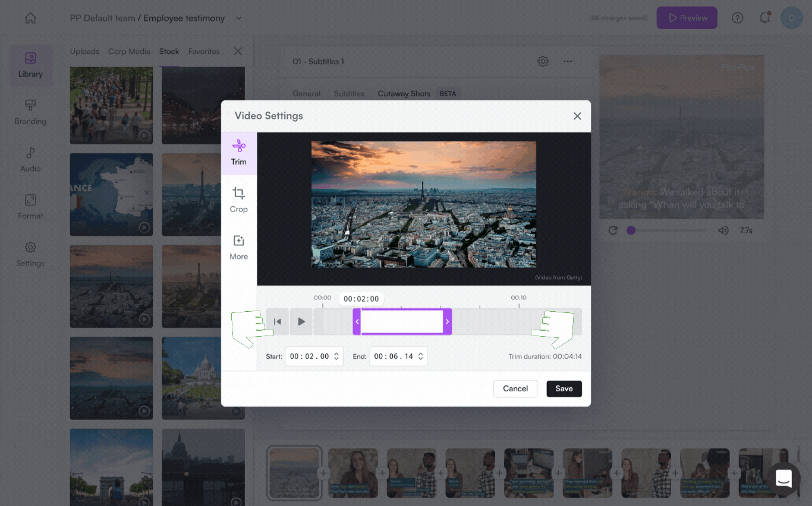This screenshot has width=812, height=506.
Task: Close the library media panel
Action: (x=238, y=52)
